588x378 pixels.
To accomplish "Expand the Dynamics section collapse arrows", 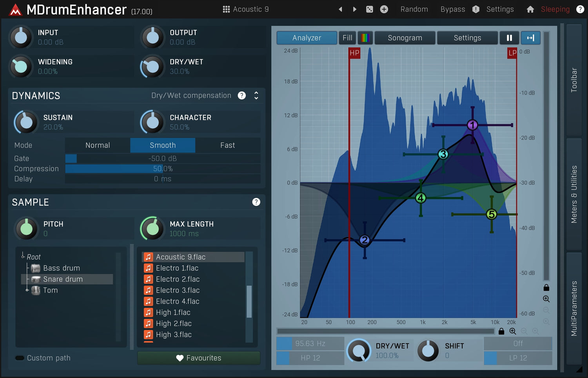I will point(256,96).
